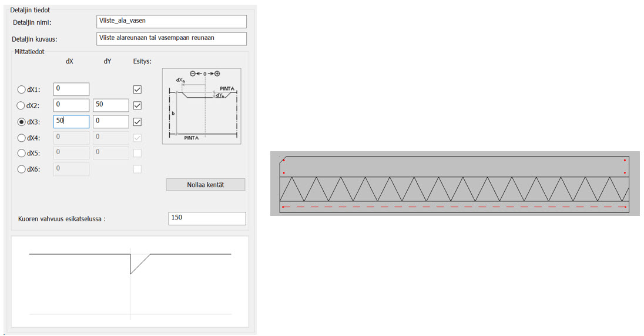The image size is (644, 336).
Task: Choose the dX5 radio option
Action: coord(22,153)
